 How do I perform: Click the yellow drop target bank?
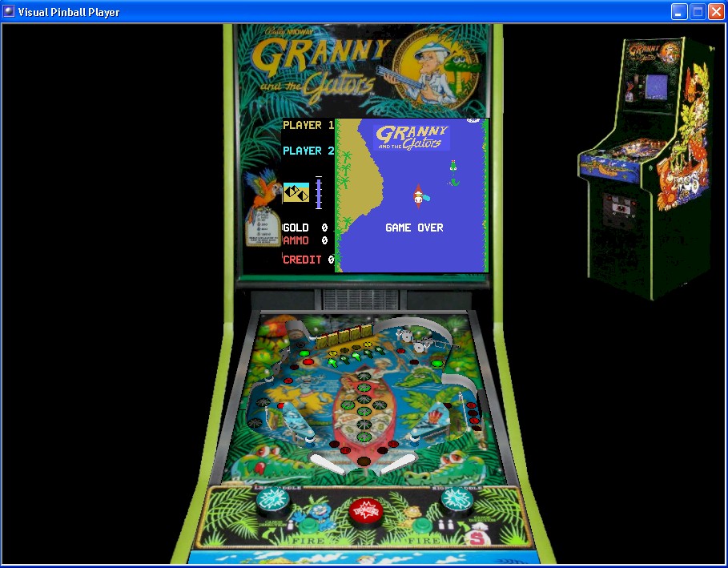pyautogui.click(x=344, y=336)
